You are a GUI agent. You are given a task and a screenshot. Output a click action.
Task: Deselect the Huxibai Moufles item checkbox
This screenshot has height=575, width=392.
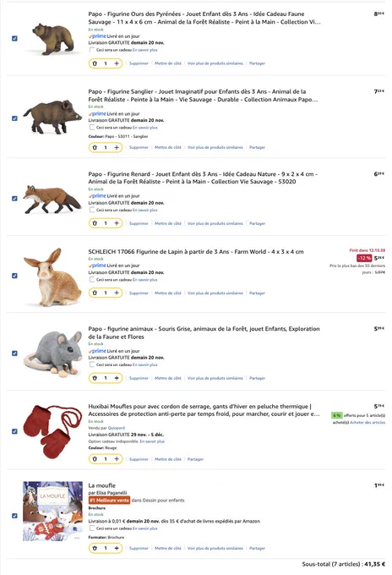(14, 431)
